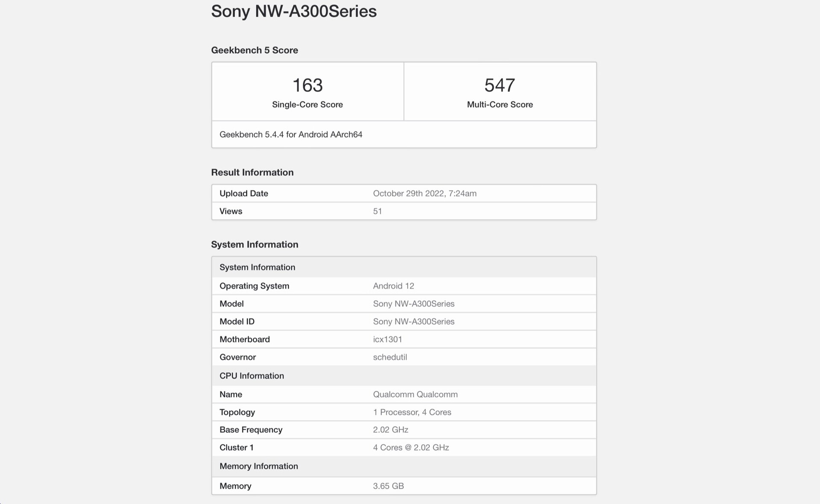820x504 pixels.
Task: Click the Sony NW-A300Series page title
Action: coord(294,12)
